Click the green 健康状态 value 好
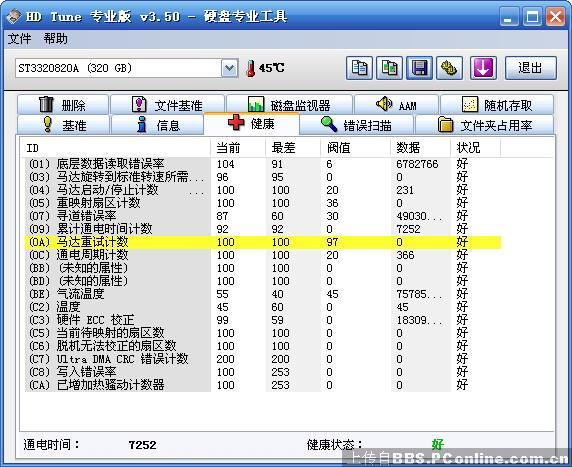 pos(437,444)
